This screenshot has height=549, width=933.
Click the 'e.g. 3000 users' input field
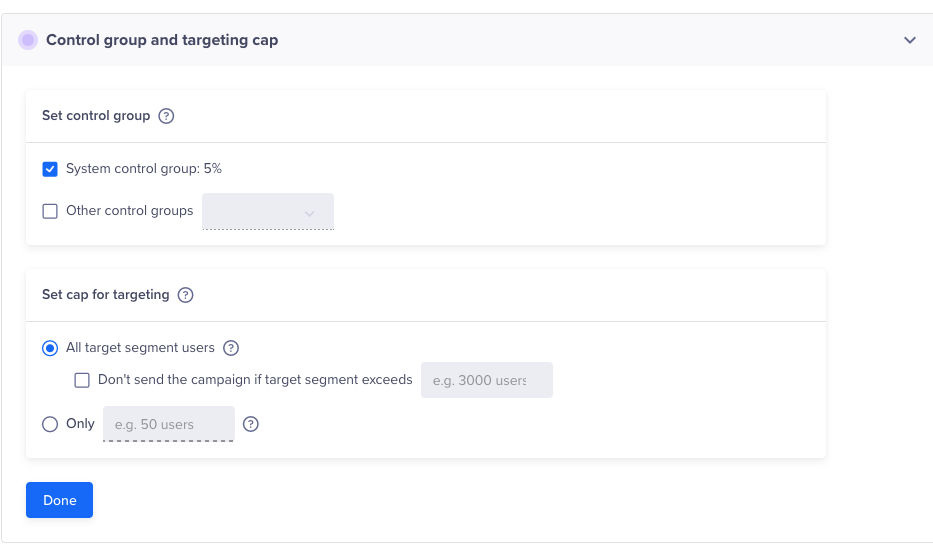[x=486, y=380]
